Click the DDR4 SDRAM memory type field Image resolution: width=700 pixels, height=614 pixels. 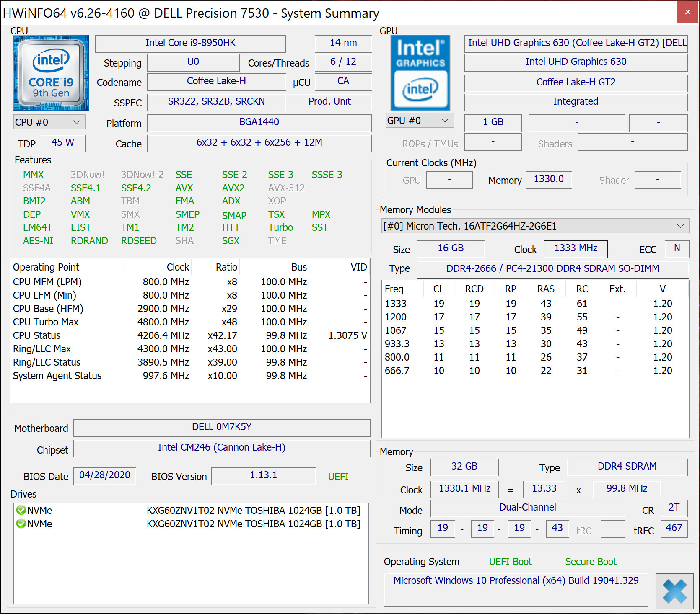pos(627,467)
